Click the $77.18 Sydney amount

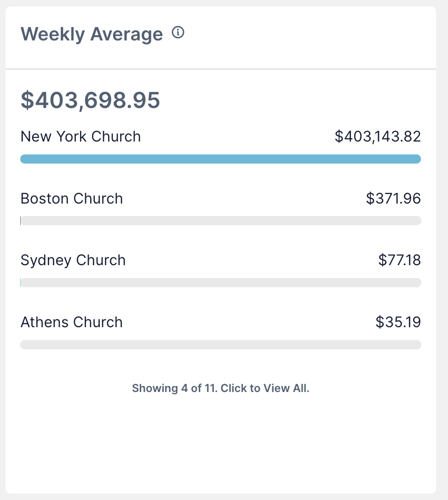click(399, 260)
